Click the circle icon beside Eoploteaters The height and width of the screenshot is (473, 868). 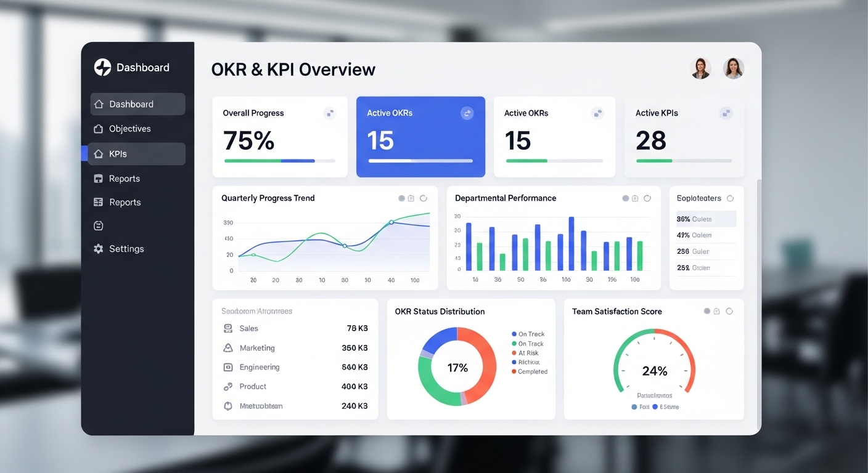coord(731,198)
